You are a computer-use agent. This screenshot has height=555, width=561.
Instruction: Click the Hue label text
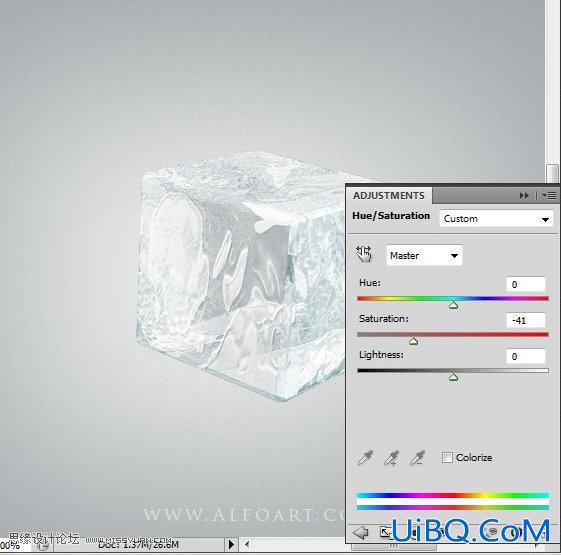[x=370, y=282]
